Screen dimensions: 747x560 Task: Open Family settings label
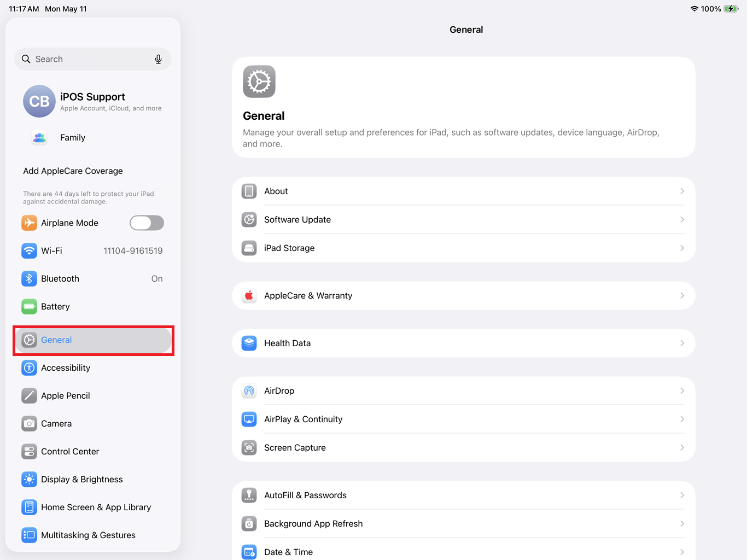click(73, 138)
